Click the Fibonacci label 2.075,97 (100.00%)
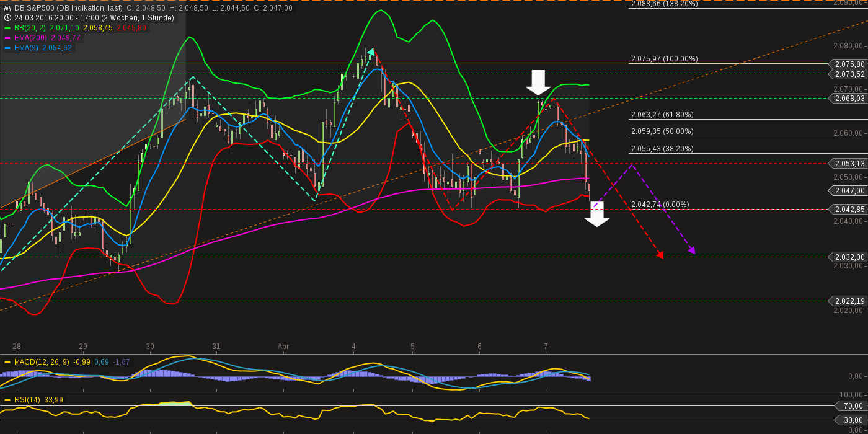Screen dimensions: 868x434 click(664, 59)
